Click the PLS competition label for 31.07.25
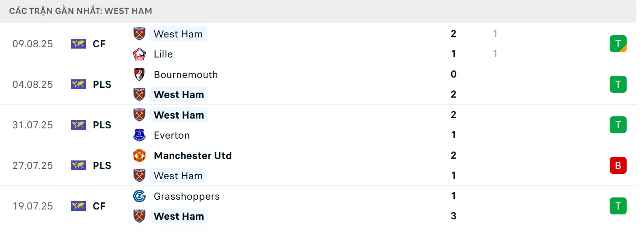644x234 pixels. (102, 125)
